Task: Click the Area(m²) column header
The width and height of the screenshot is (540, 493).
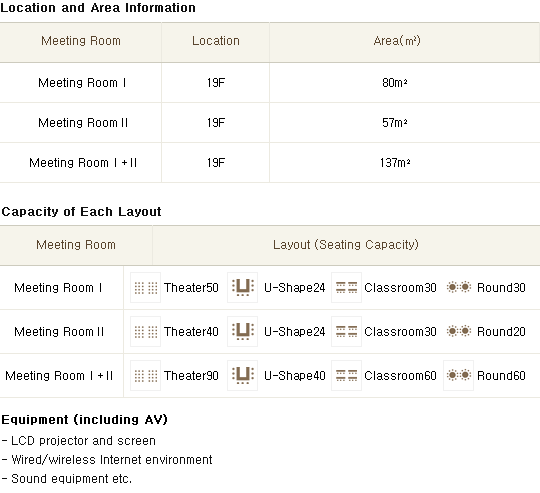Action: point(397,41)
